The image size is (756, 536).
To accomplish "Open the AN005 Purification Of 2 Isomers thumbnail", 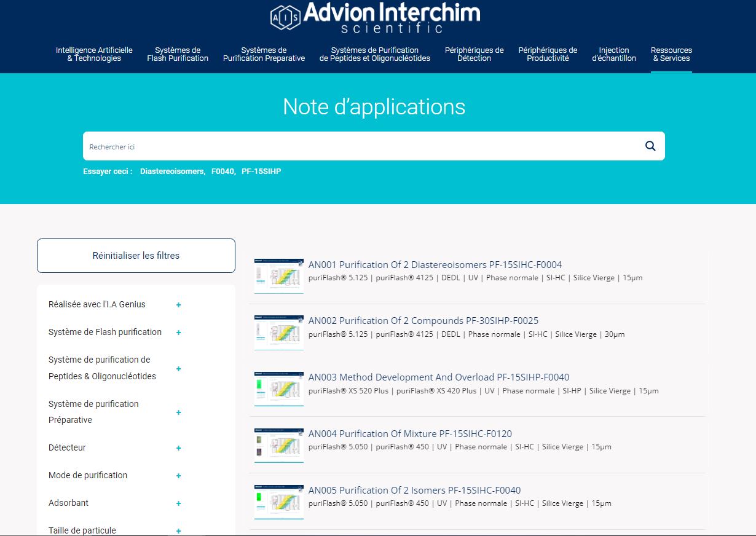I will coord(279,502).
